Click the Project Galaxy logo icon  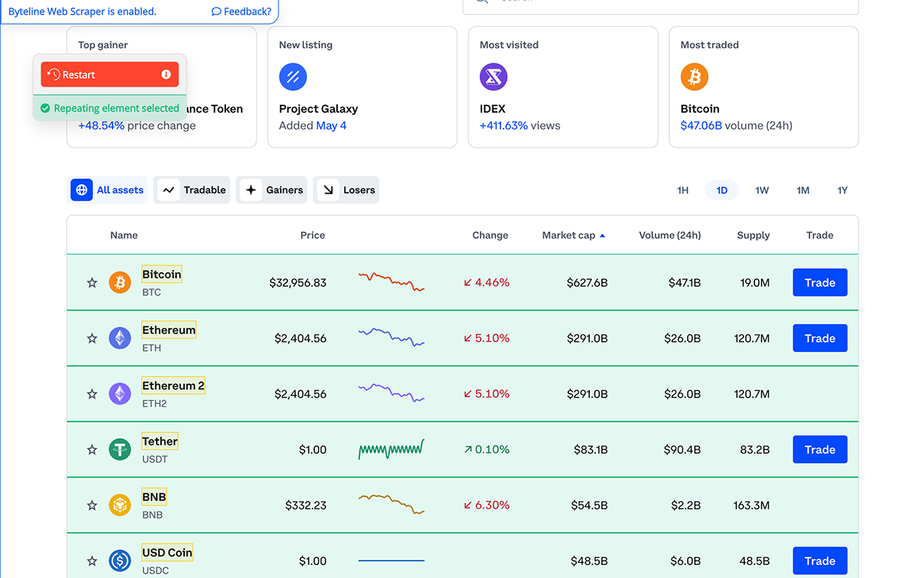293,77
